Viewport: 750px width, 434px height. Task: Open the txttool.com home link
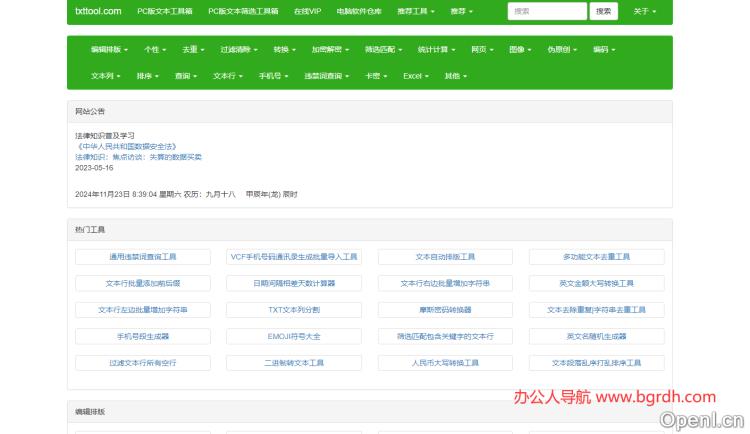point(98,11)
